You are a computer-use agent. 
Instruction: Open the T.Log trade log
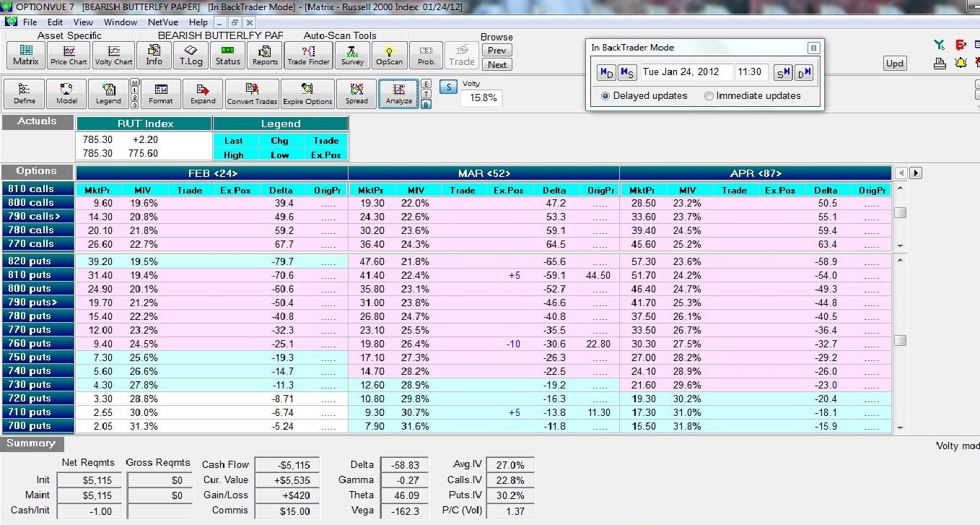click(x=191, y=55)
